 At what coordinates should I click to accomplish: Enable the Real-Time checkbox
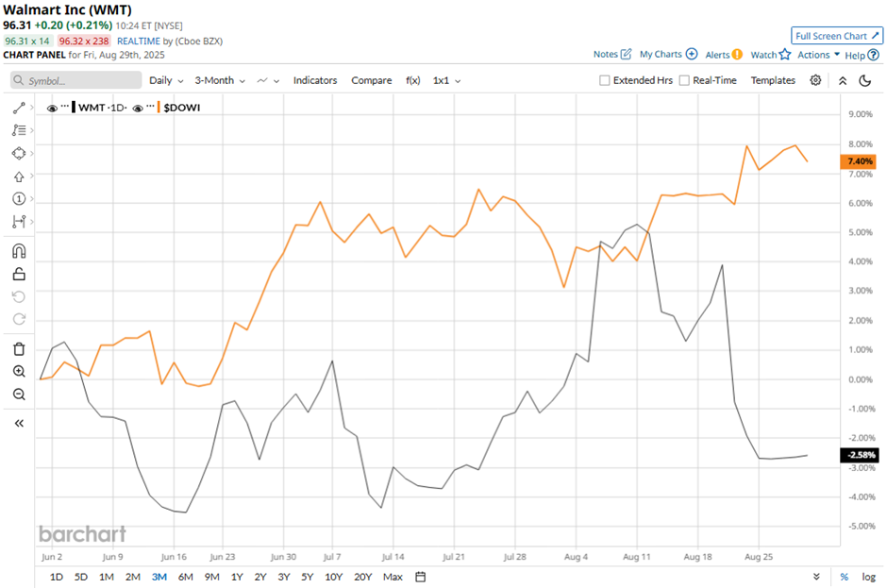pos(684,80)
